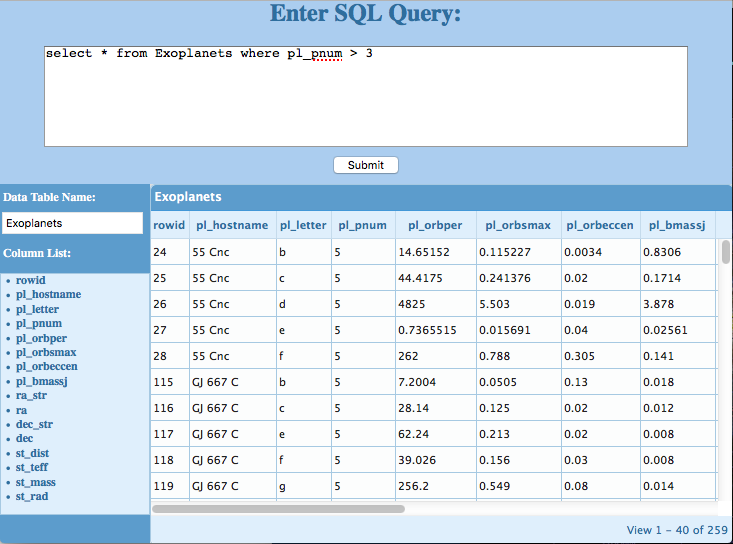Viewport: 733px width, 544px height.
Task: Click the 44.4175 orbital period cell
Action: [436, 278]
